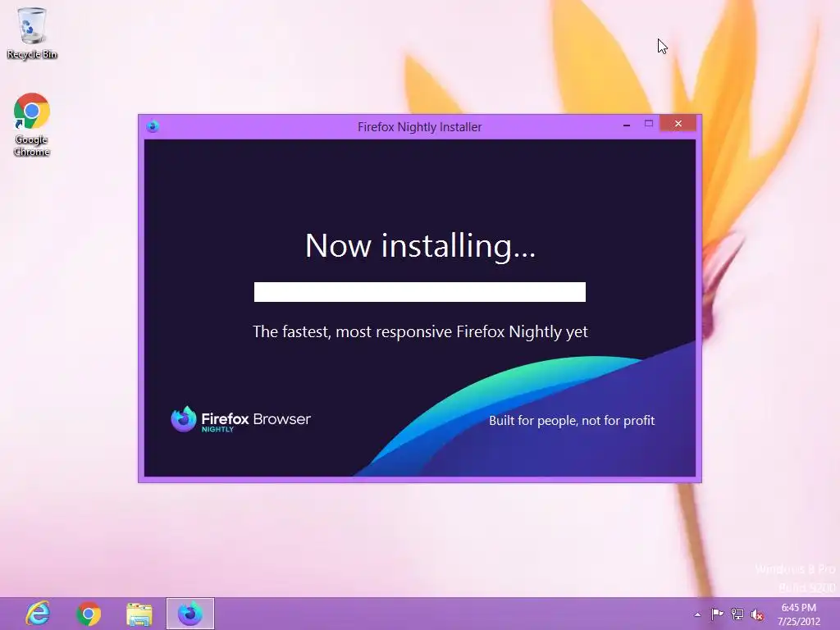
Task: Click the Firefox Browser Nightly logo
Action: click(x=240, y=419)
